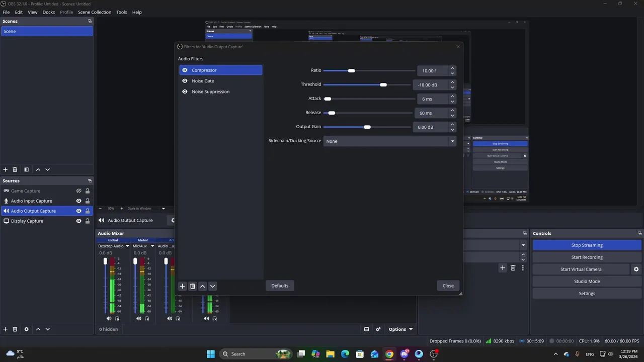Mute the Desktop Audio channel
The image size is (644, 362).
coord(109,318)
